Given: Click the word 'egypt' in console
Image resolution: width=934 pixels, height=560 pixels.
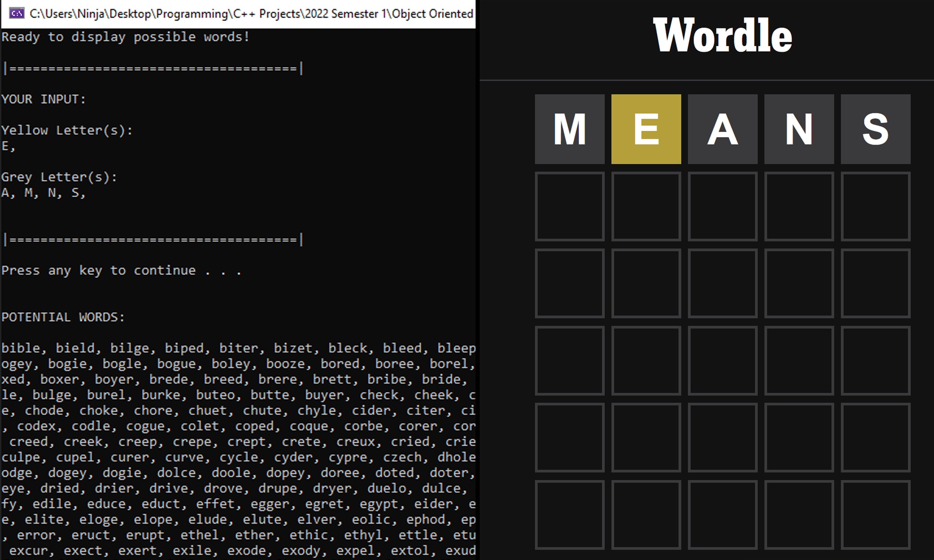Looking at the screenshot, I should pyautogui.click(x=379, y=504).
